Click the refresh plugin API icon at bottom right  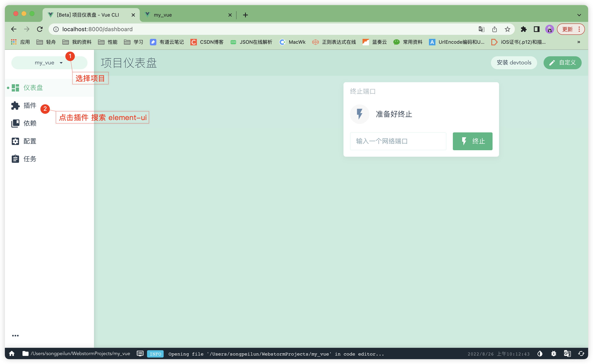[x=581, y=353]
